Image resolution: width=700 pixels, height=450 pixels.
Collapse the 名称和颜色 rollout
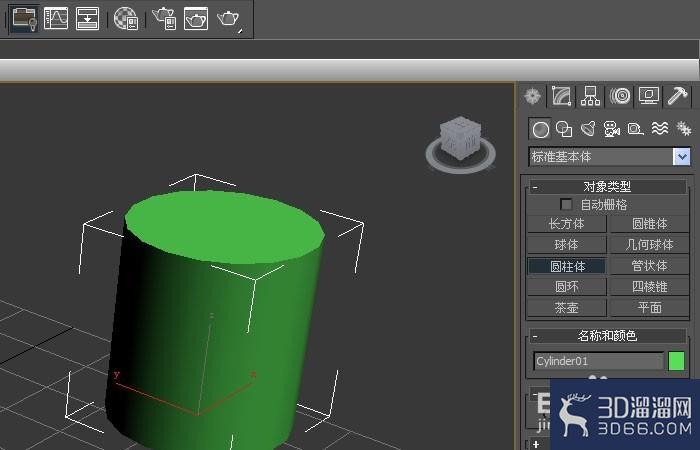[608, 336]
